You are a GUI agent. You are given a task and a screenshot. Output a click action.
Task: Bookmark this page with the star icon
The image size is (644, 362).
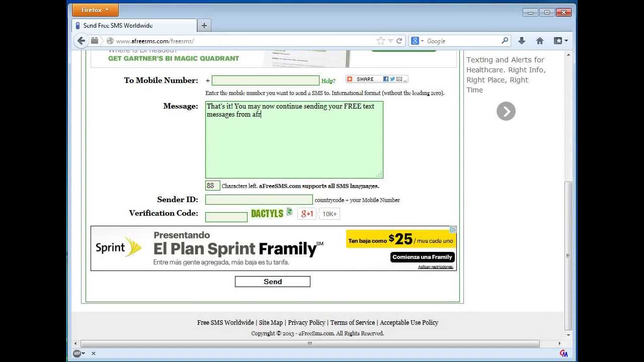tap(381, 41)
